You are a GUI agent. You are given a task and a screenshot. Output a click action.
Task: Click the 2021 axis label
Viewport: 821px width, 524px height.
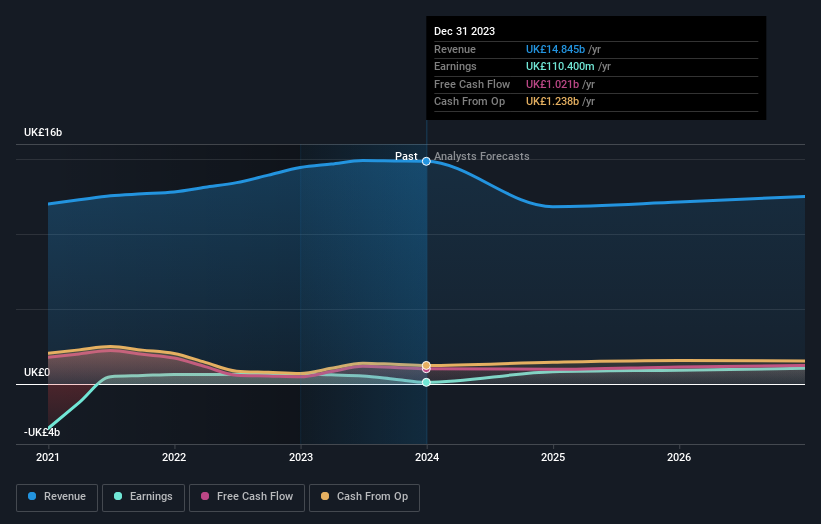tap(48, 457)
